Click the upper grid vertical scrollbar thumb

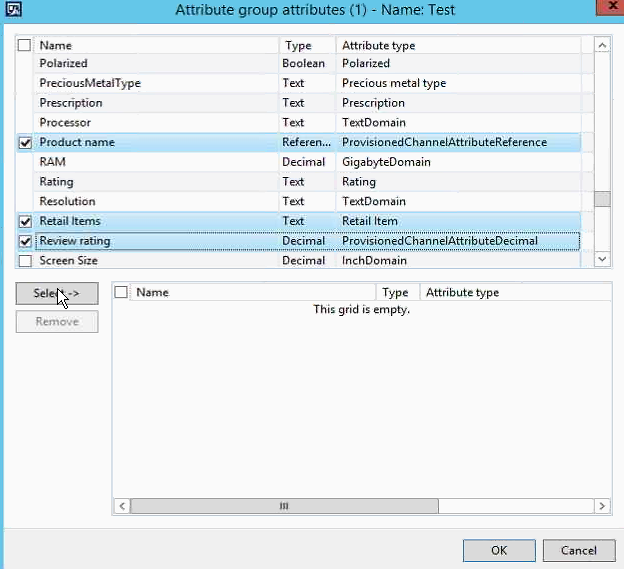[x=602, y=199]
